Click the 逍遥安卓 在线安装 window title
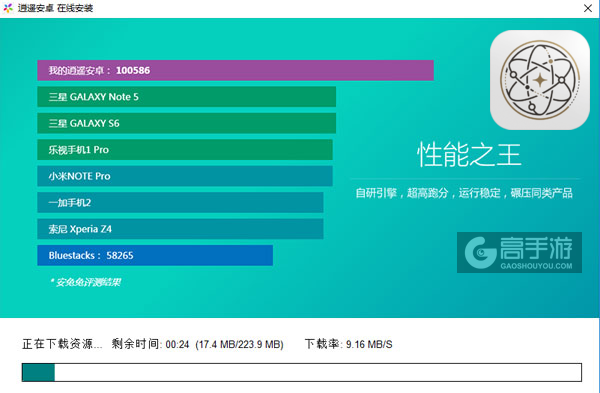The image size is (600, 393). click(55, 8)
